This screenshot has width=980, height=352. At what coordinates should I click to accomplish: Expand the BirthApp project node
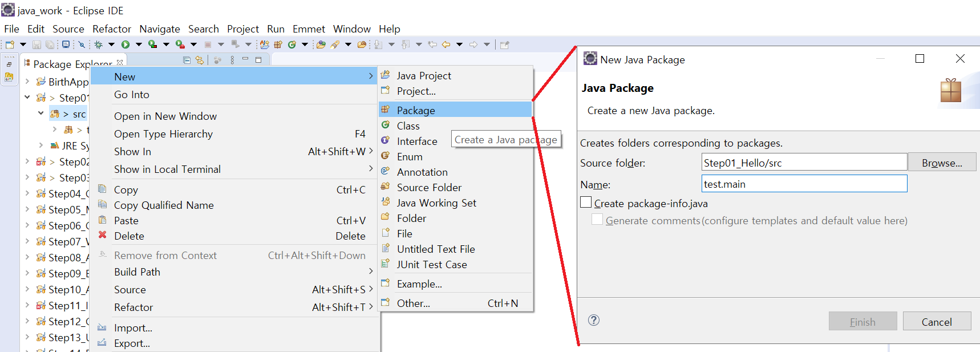click(x=27, y=82)
